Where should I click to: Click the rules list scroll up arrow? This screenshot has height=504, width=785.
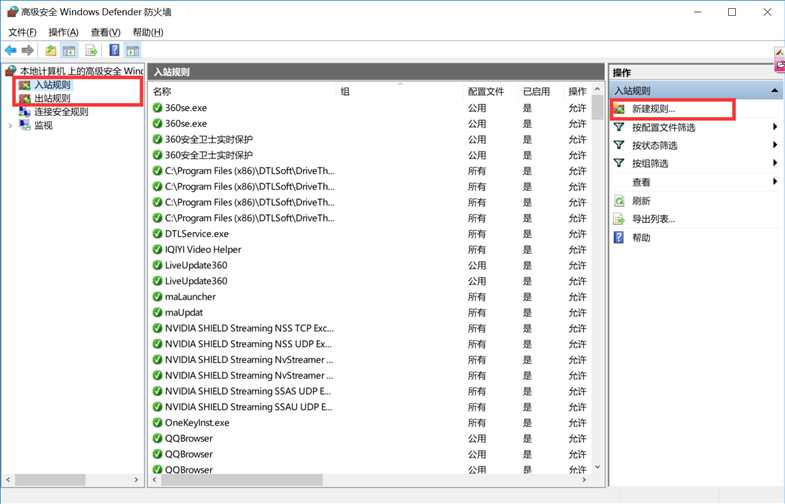pyautogui.click(x=597, y=89)
